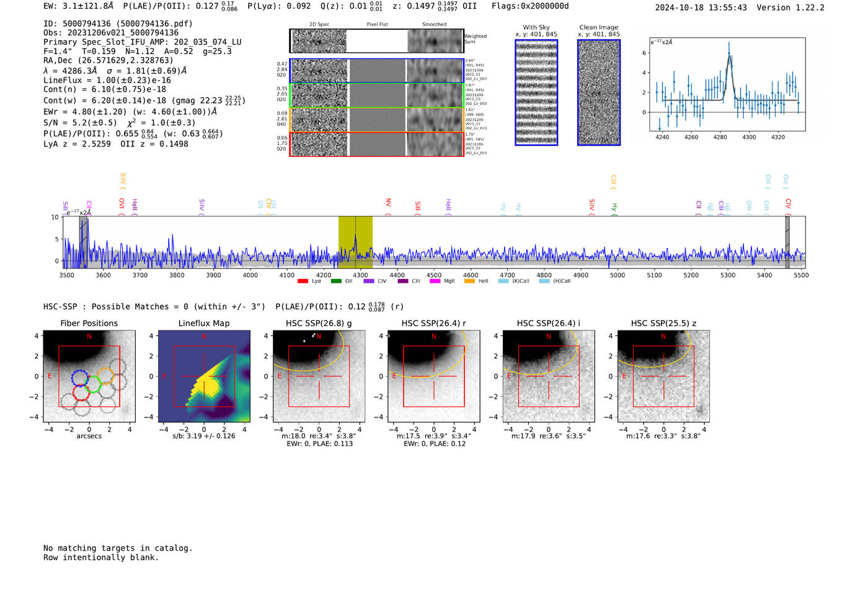Click the m:17.6 re:3.3" s:3.8" caption

click(x=663, y=436)
